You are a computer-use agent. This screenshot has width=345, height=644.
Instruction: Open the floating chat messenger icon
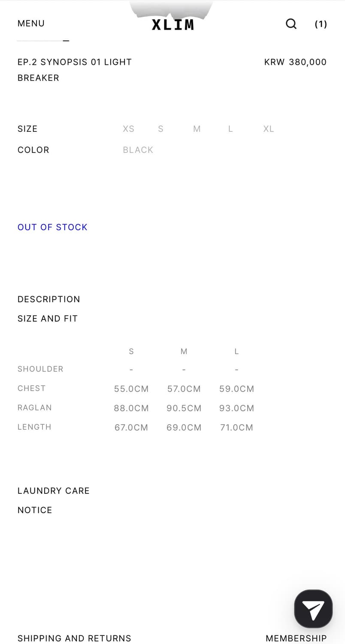[313, 609]
